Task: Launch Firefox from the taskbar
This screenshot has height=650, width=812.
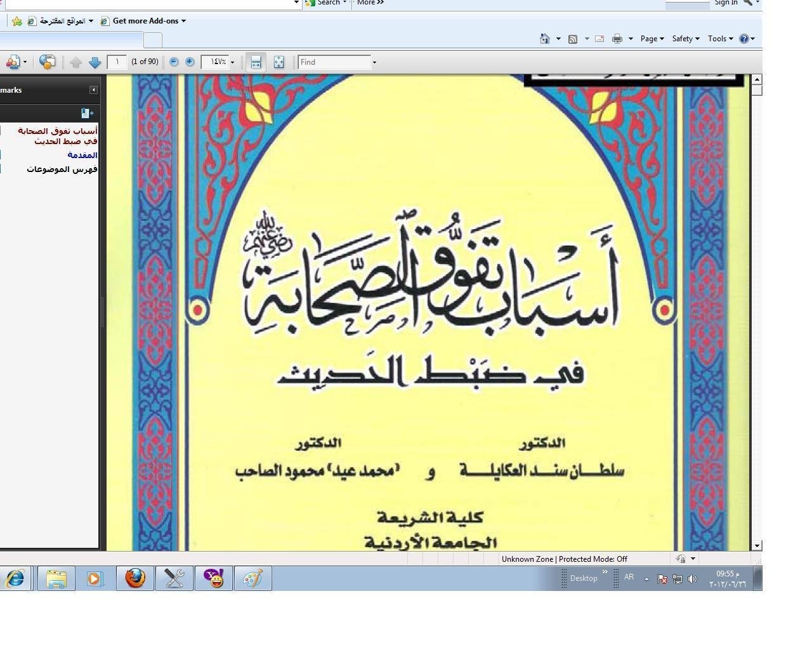Action: [134, 578]
